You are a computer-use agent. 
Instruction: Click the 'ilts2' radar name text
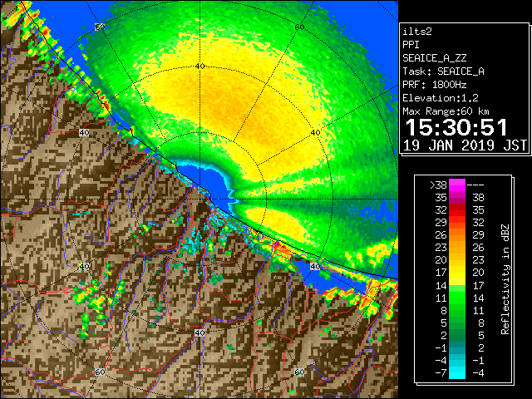pos(417,32)
